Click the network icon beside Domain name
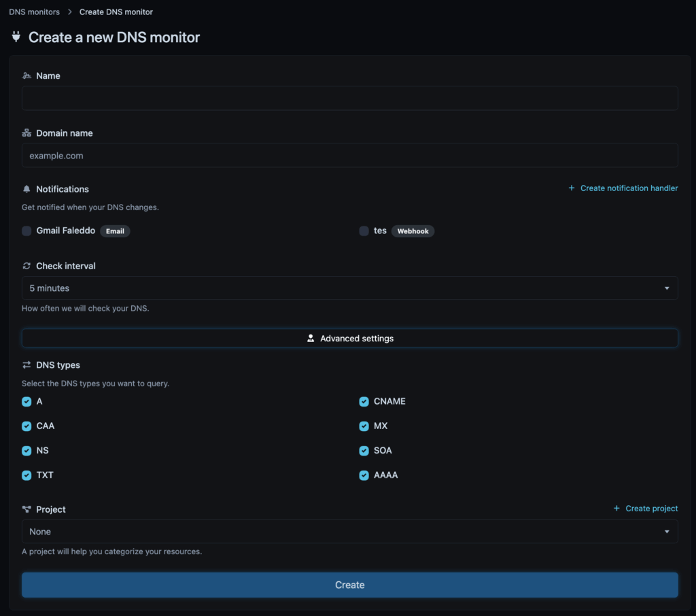The image size is (696, 616). click(27, 133)
